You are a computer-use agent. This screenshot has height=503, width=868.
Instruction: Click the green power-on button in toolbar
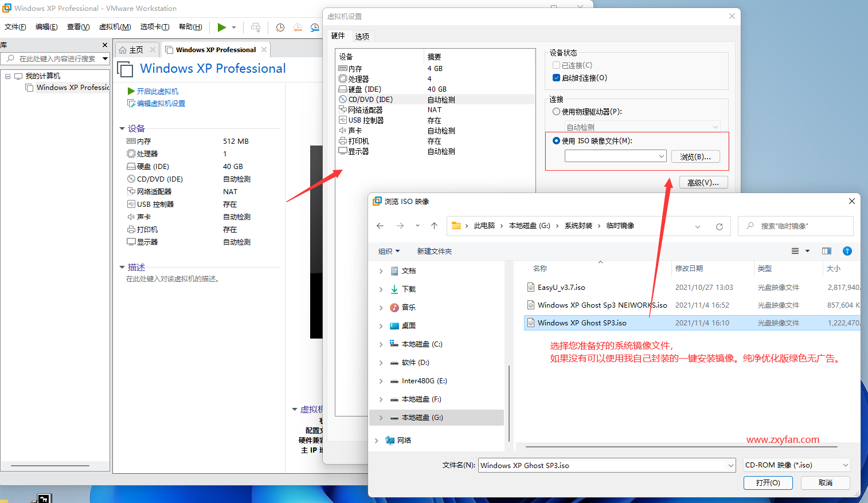coord(222,27)
